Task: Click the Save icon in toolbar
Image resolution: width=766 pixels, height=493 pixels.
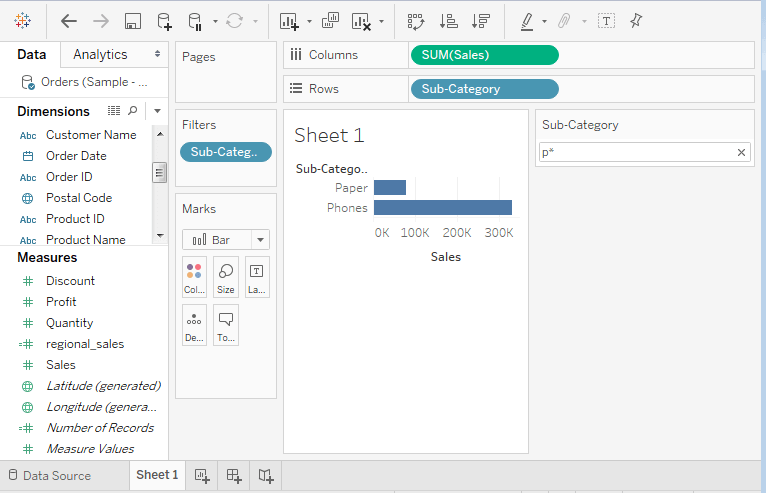Action: pyautogui.click(x=132, y=21)
